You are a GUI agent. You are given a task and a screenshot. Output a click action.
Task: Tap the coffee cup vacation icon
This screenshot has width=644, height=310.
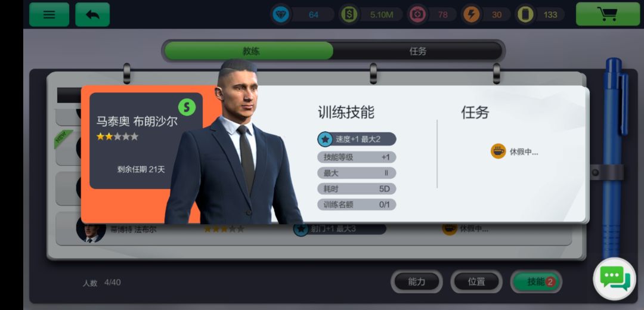coord(498,151)
